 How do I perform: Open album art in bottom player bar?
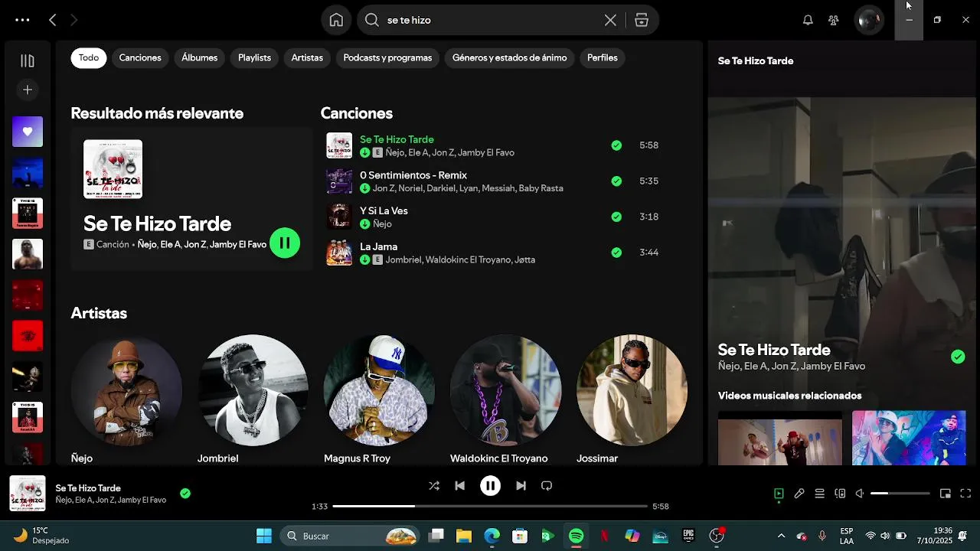tap(27, 494)
